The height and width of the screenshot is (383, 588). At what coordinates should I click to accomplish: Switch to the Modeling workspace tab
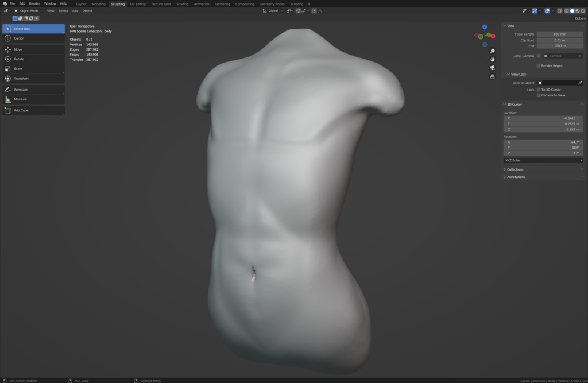coord(99,4)
